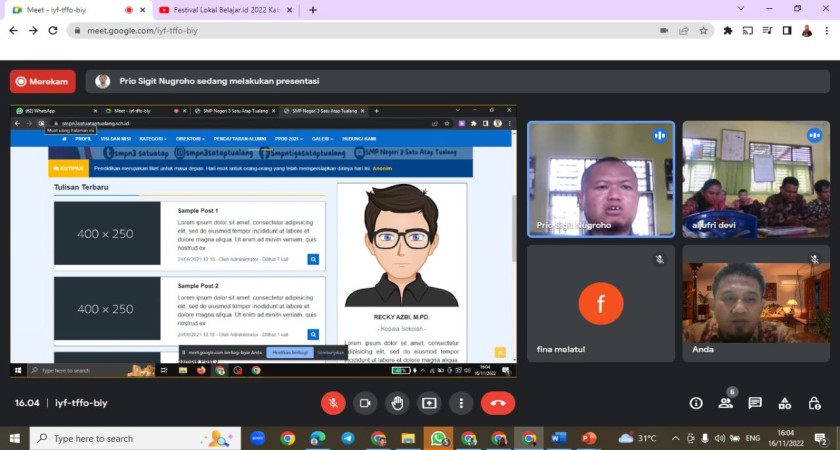The height and width of the screenshot is (450, 840).
Task: Open a new Chrome tab
Action: point(313,10)
